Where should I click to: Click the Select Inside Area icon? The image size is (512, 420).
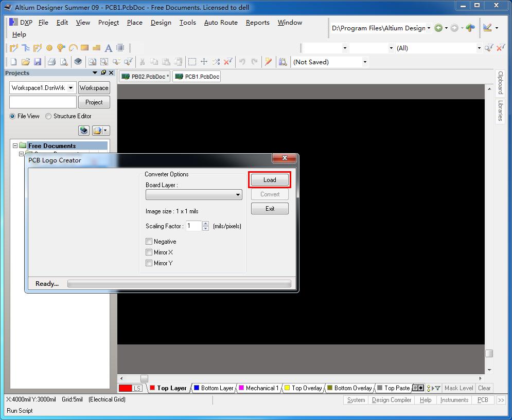(192, 62)
